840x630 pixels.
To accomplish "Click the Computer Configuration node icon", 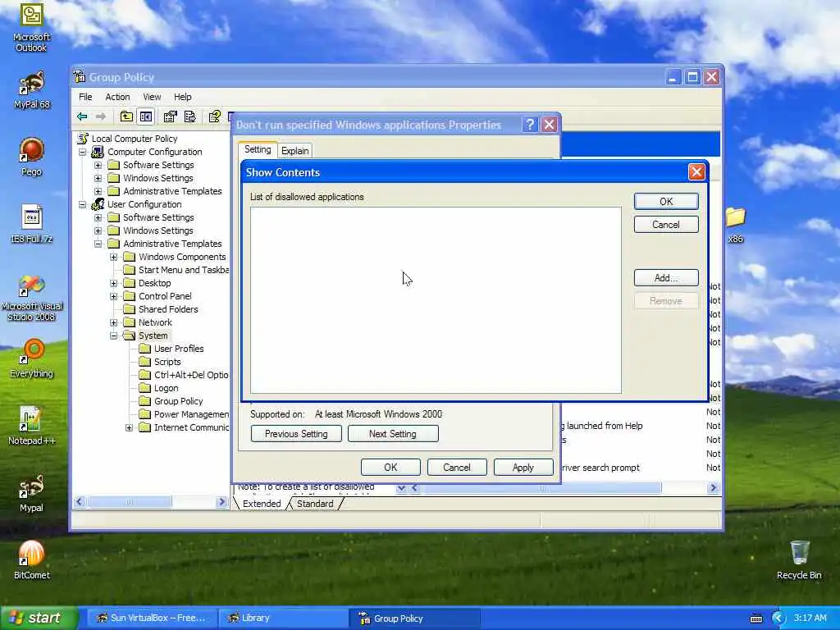I will click(x=98, y=152).
